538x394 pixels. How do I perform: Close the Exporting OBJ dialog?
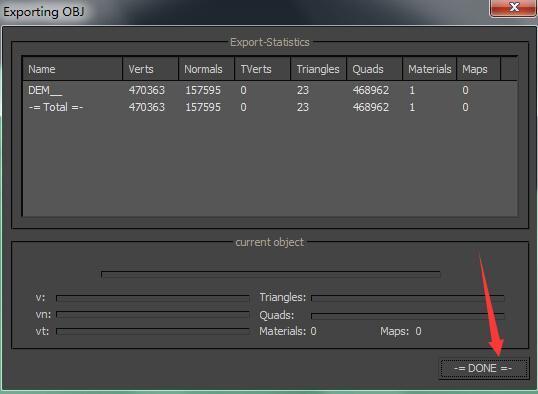[513, 8]
